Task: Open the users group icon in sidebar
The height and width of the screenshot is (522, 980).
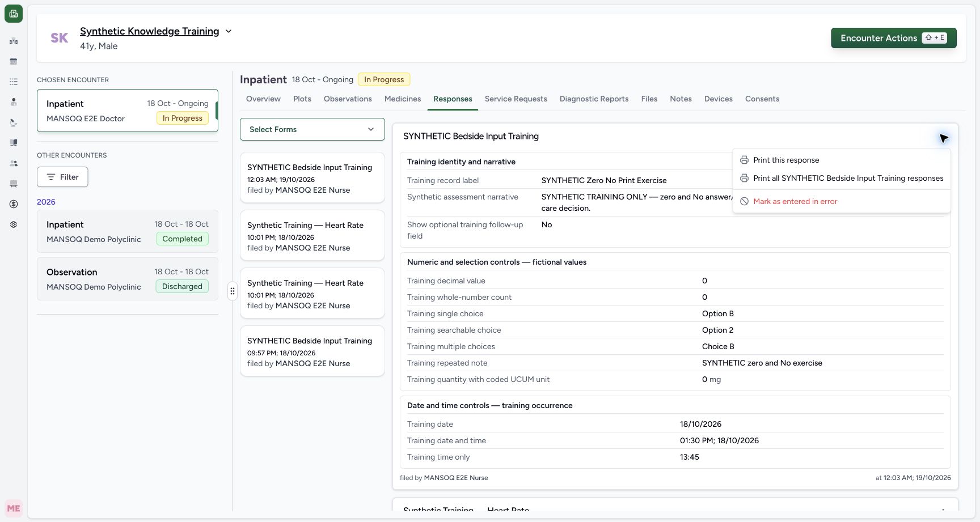Action: click(14, 163)
